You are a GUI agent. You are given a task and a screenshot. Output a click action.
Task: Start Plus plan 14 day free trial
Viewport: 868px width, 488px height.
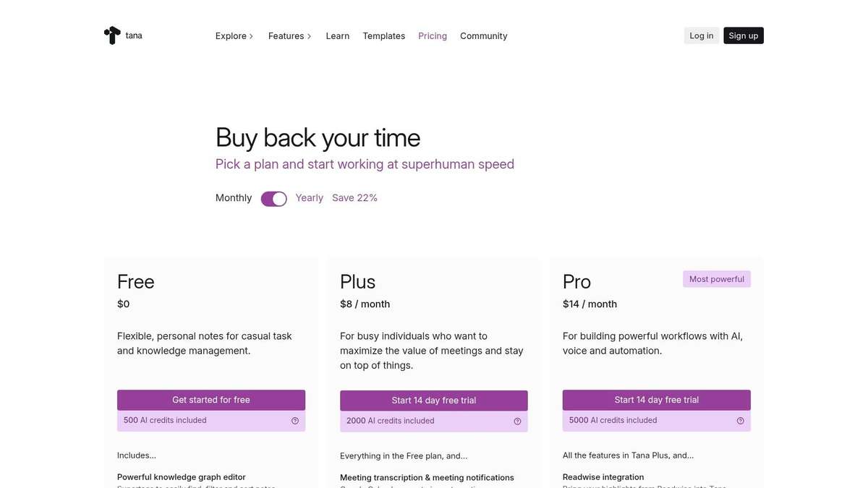(x=434, y=401)
